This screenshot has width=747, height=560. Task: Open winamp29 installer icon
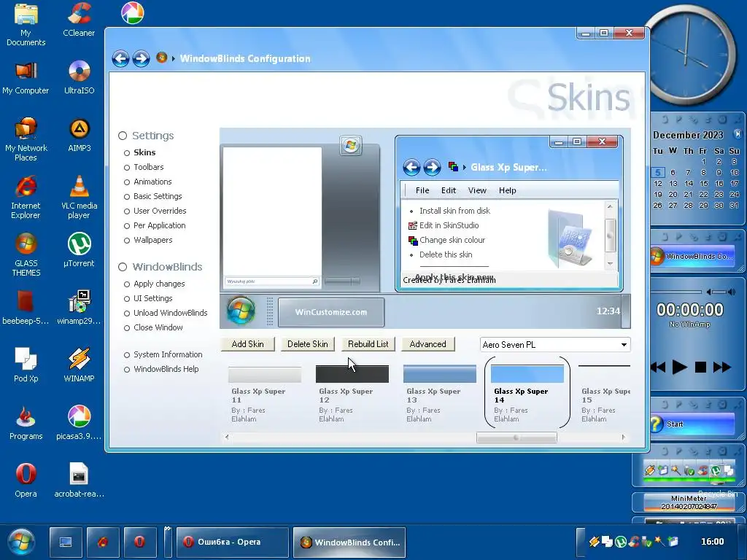point(79,308)
